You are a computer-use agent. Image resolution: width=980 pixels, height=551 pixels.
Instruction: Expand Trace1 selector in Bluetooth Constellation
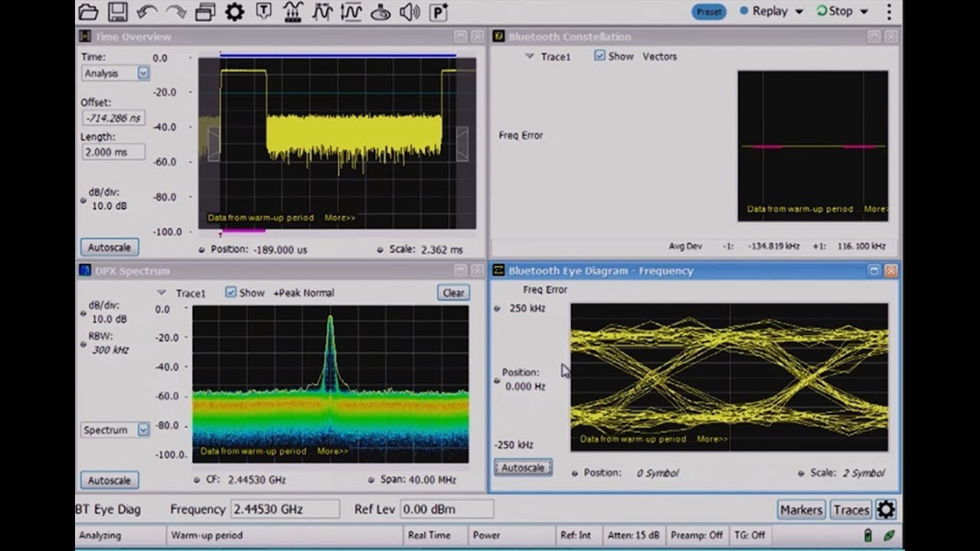[x=529, y=56]
